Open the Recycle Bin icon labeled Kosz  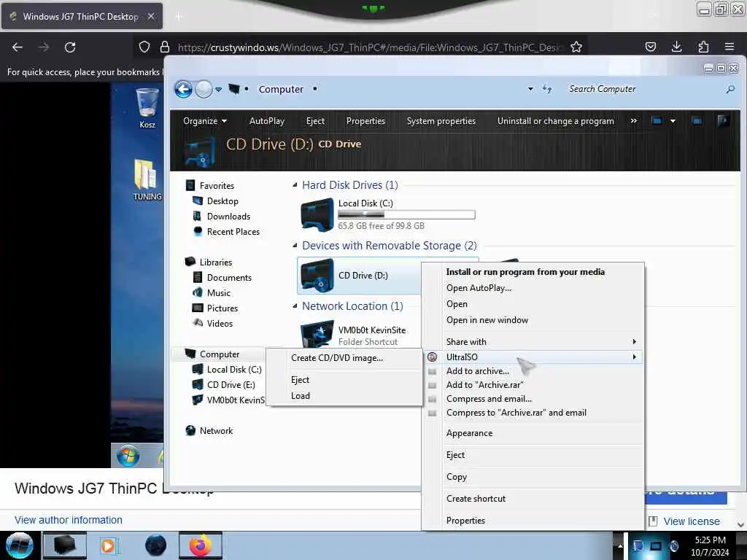point(147,108)
